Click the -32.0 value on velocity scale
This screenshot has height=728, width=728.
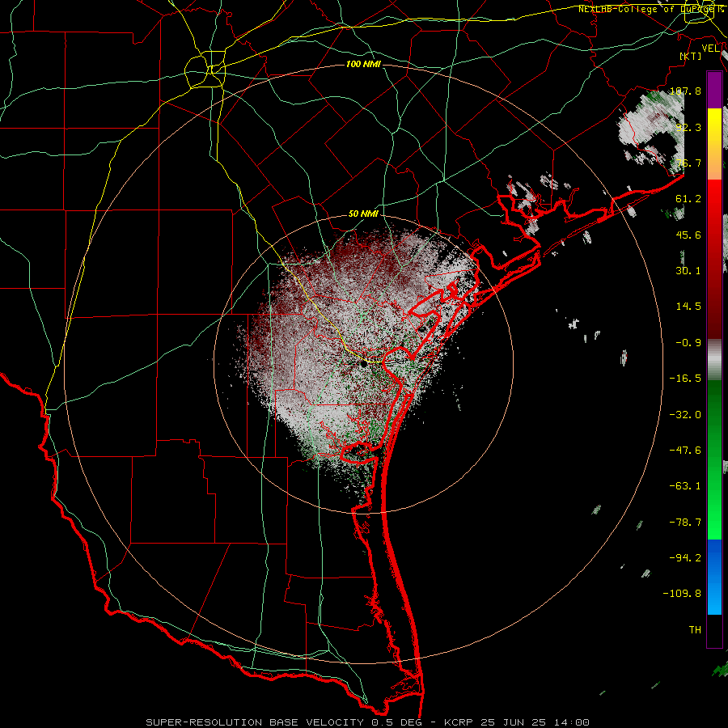pos(685,415)
